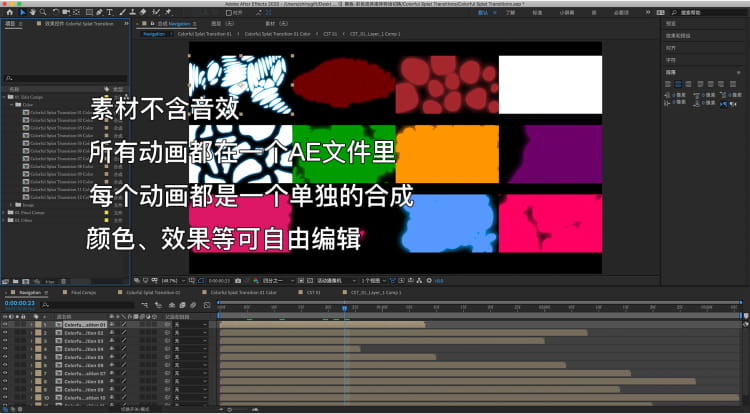Open the resolution dropdown below viewer
750x414 pixels.
coord(277,281)
